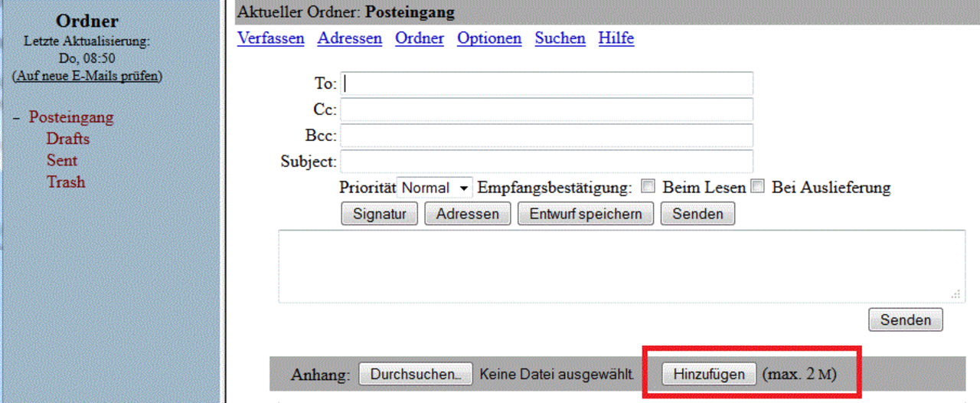980x403 pixels.
Task: Collapse the Posteingang folder tree
Action: 16,119
